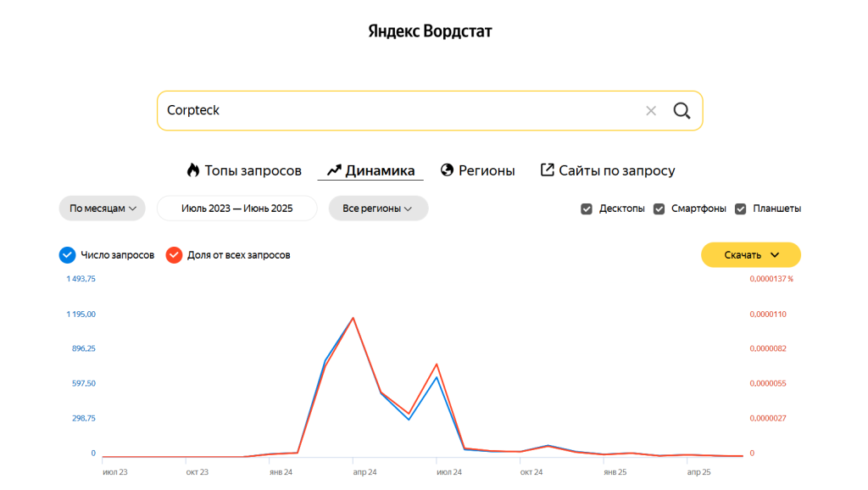This screenshot has height=490, width=868.
Task: Toggle the Смартфоны checkbox
Action: coord(659,209)
